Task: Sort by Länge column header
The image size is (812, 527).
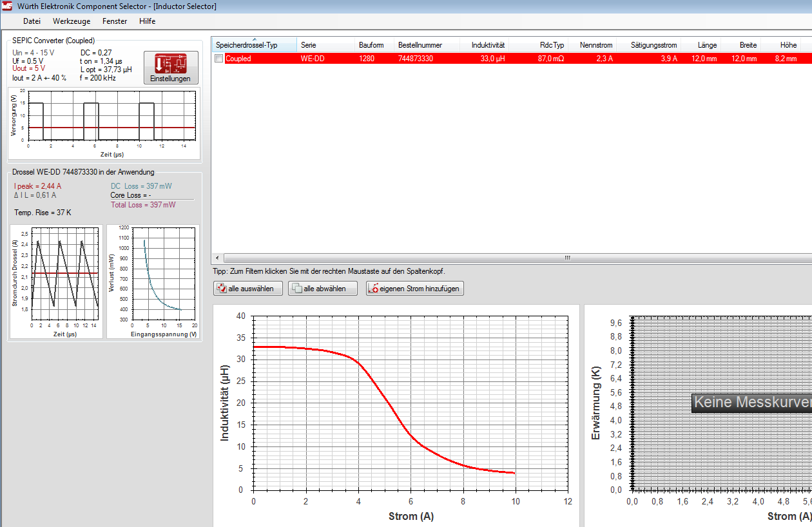Action: [x=701, y=45]
